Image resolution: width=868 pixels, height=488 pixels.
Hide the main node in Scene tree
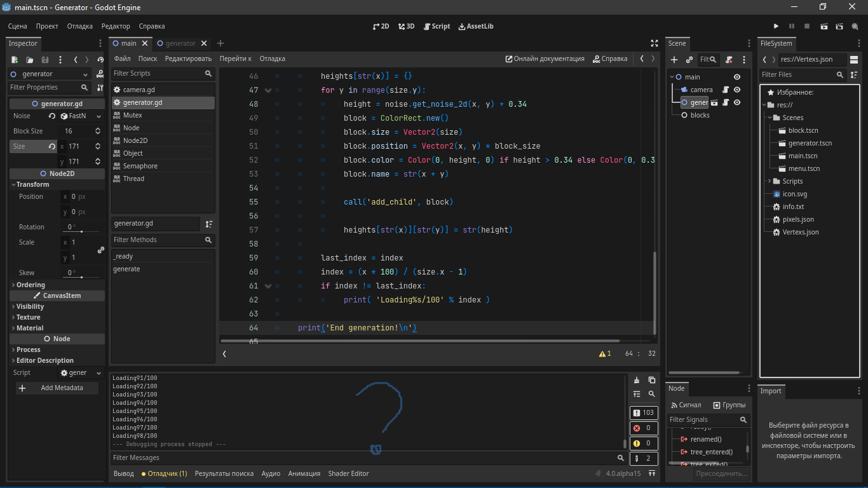point(736,76)
